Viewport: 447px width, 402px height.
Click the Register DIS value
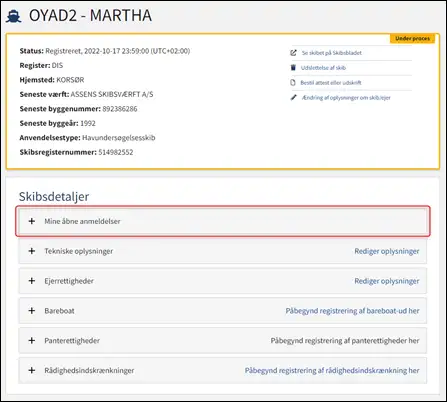point(57,65)
